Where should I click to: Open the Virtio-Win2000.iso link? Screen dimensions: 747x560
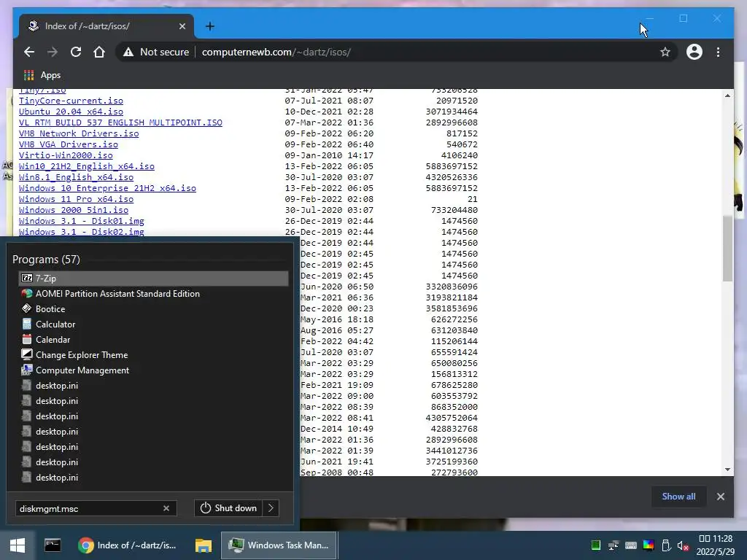point(66,155)
